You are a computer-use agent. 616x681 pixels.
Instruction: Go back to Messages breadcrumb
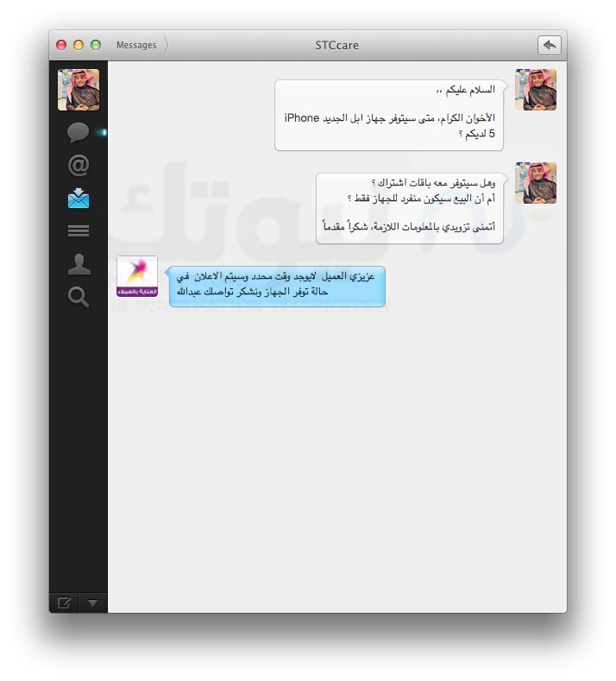click(x=136, y=45)
